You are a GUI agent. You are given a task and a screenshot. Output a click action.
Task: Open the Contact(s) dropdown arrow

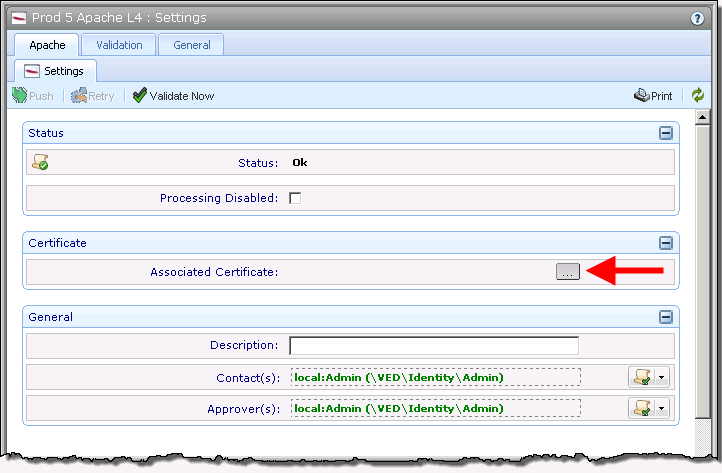660,377
